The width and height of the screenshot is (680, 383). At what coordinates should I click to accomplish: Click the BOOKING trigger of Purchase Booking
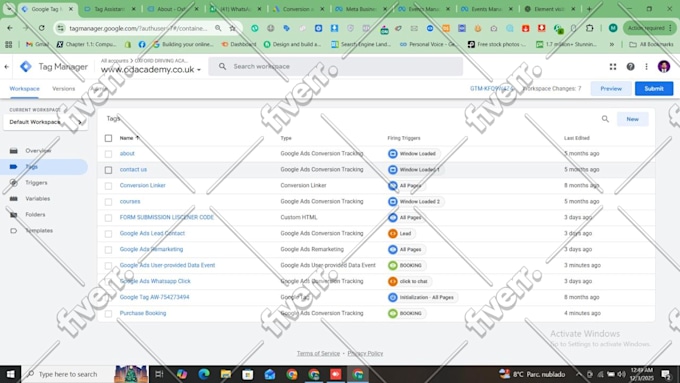coord(406,313)
